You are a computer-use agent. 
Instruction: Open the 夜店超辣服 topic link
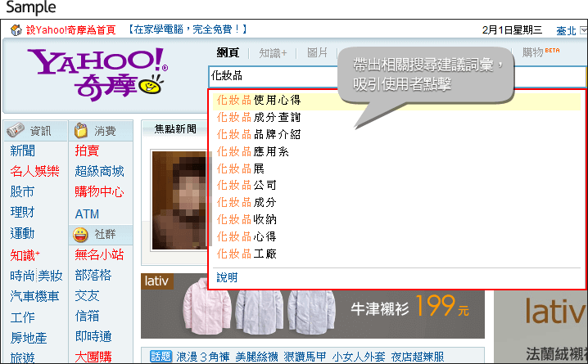click(x=418, y=357)
